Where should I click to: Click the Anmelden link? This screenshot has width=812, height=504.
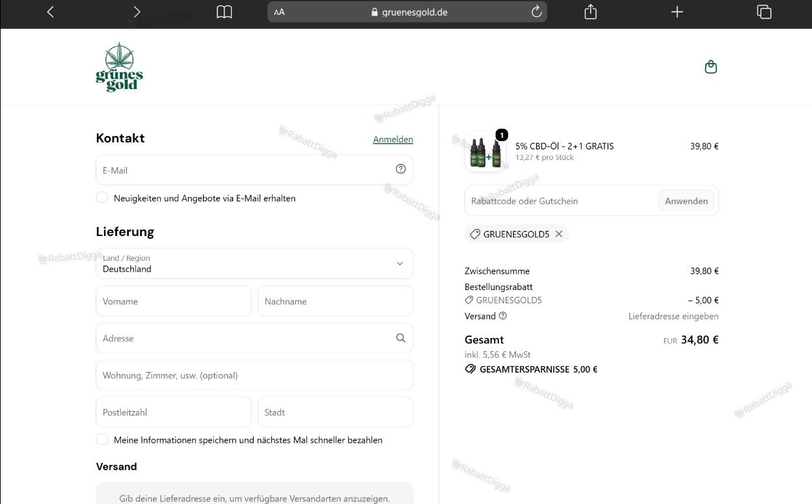393,139
